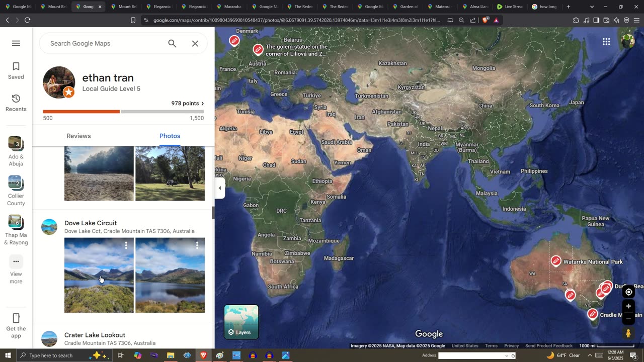Switch to the Live Stream browser tab
Viewport: 644px width, 362px height.
[510, 7]
